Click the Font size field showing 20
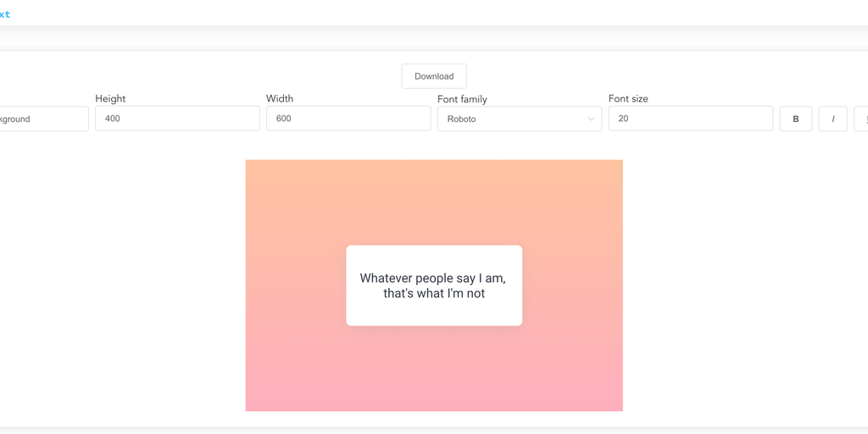Viewport: 868px width, 434px height. click(x=690, y=119)
